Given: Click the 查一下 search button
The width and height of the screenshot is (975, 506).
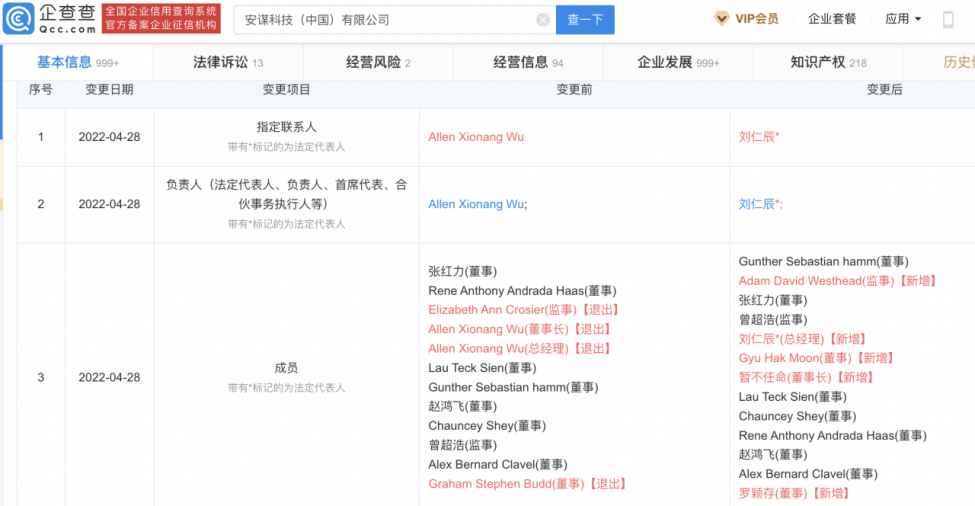Looking at the screenshot, I should coord(585,20).
